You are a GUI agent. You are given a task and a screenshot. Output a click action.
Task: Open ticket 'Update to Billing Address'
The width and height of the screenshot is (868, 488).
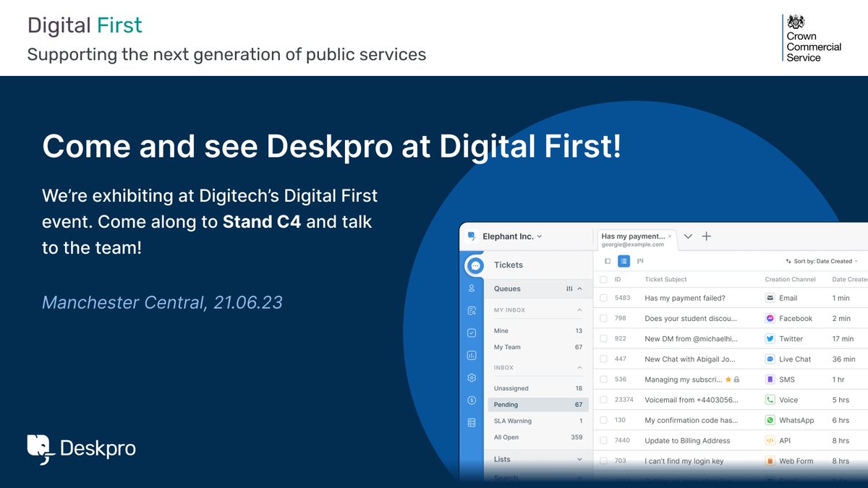point(687,440)
